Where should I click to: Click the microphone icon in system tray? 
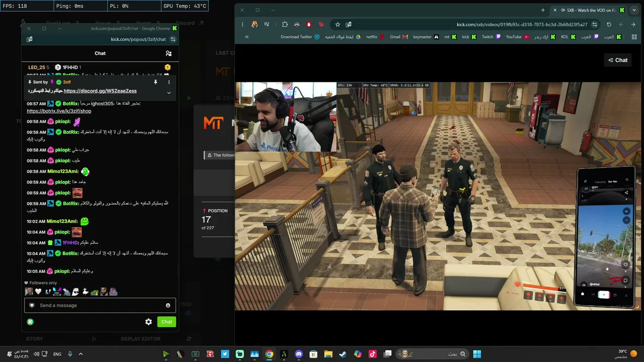click(70, 354)
